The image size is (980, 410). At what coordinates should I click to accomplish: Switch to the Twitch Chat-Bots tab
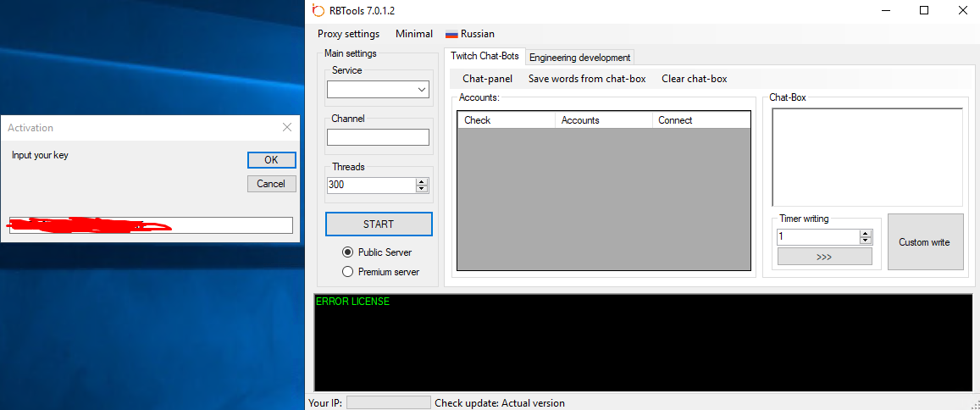tap(484, 57)
